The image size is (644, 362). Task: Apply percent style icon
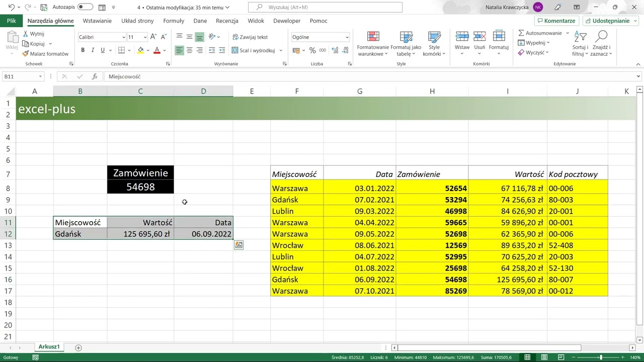(312, 50)
